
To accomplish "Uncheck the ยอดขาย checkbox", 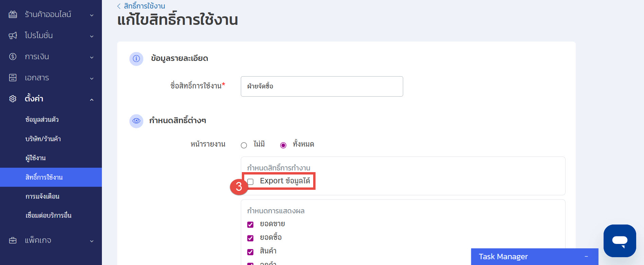I will tap(250, 225).
